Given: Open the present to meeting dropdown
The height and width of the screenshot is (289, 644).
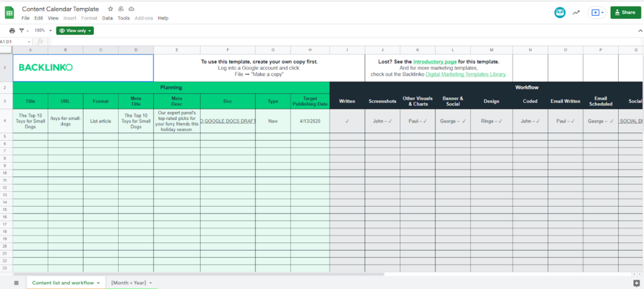Looking at the screenshot, I should click(597, 13).
